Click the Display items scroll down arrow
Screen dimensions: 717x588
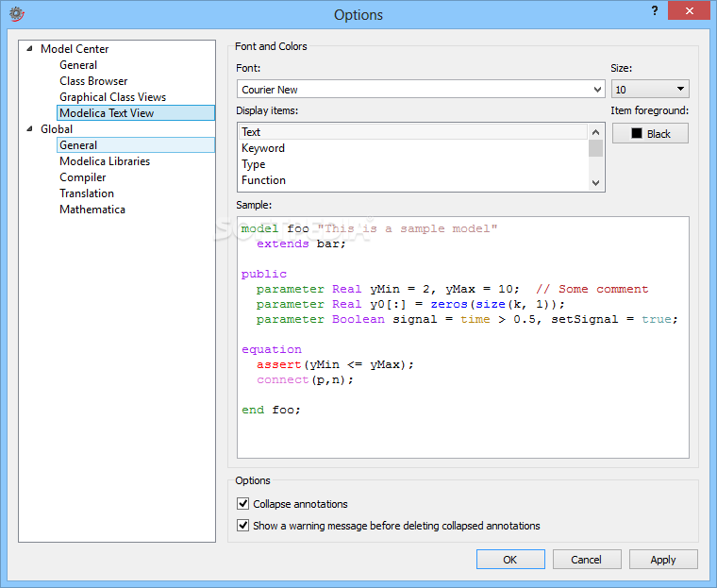pos(595,182)
